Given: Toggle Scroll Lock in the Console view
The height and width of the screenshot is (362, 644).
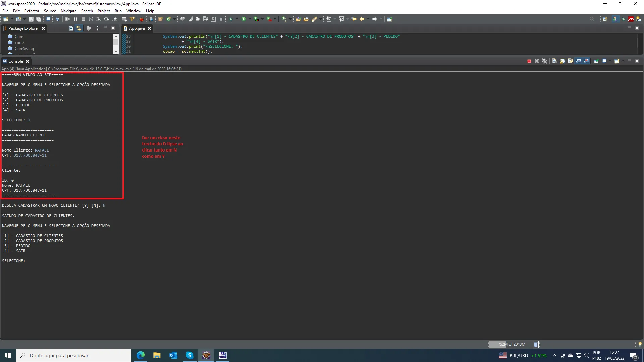Looking at the screenshot, I should 562,61.
